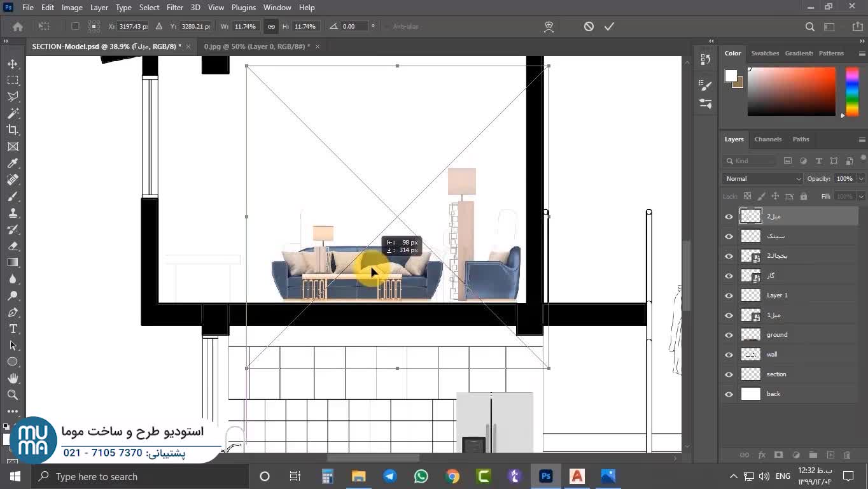Viewport: 868px width, 489px height.
Task: Open the Filter menu
Action: [174, 8]
